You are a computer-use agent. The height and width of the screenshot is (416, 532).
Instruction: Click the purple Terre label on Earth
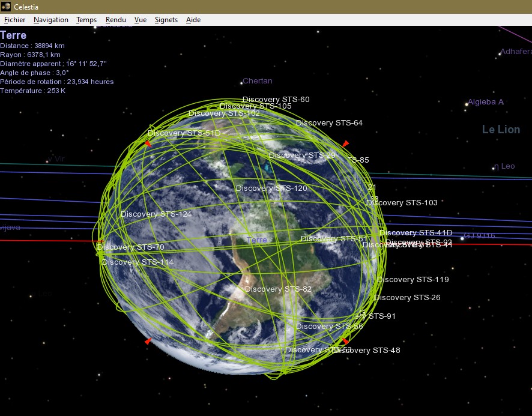click(257, 240)
